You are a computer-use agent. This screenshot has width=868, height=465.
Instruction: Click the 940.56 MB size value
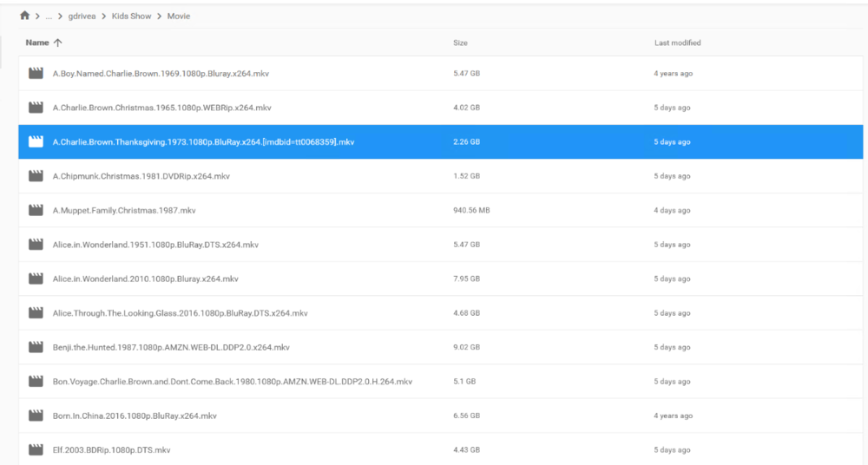click(x=471, y=210)
